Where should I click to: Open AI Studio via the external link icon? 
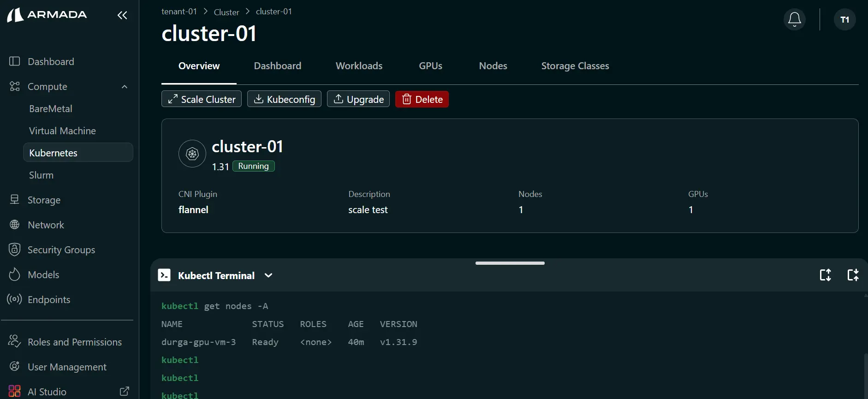pos(125,391)
